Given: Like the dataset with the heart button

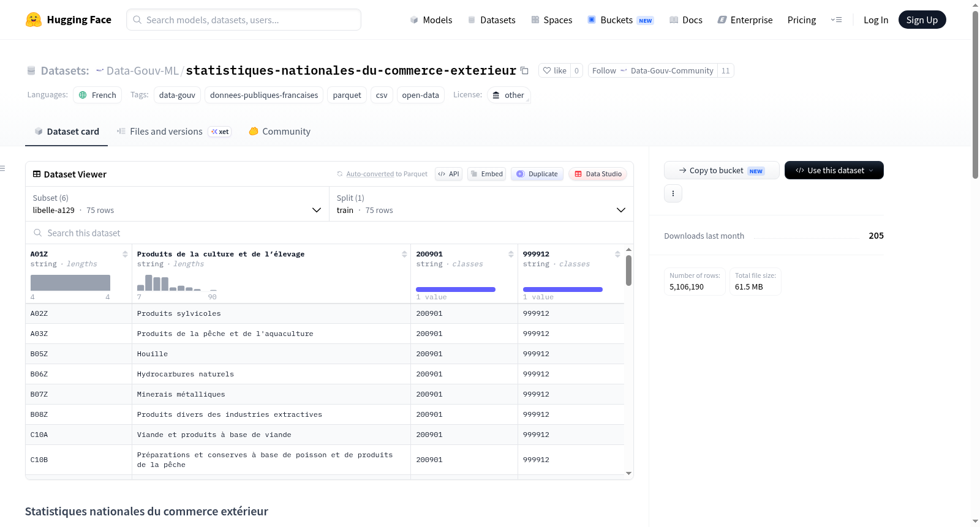Looking at the screenshot, I should [554, 70].
